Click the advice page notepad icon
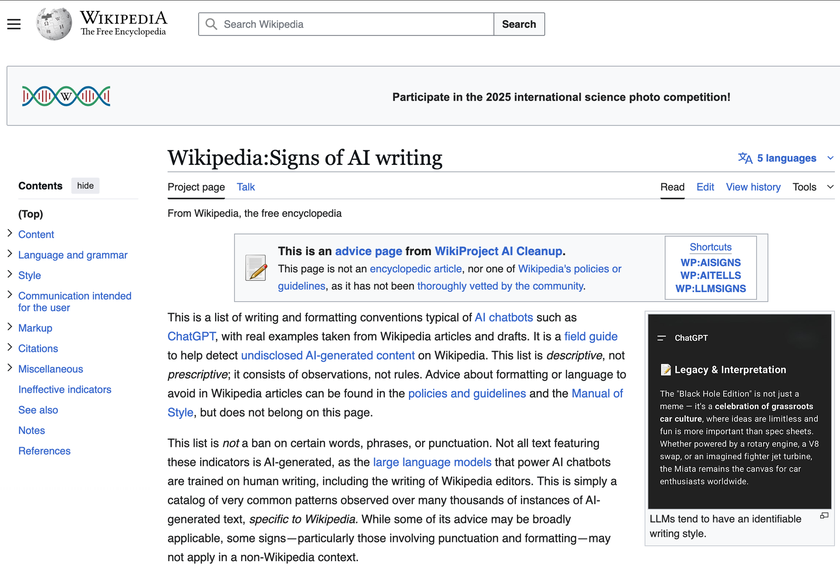This screenshot has width=840, height=567. 256,268
